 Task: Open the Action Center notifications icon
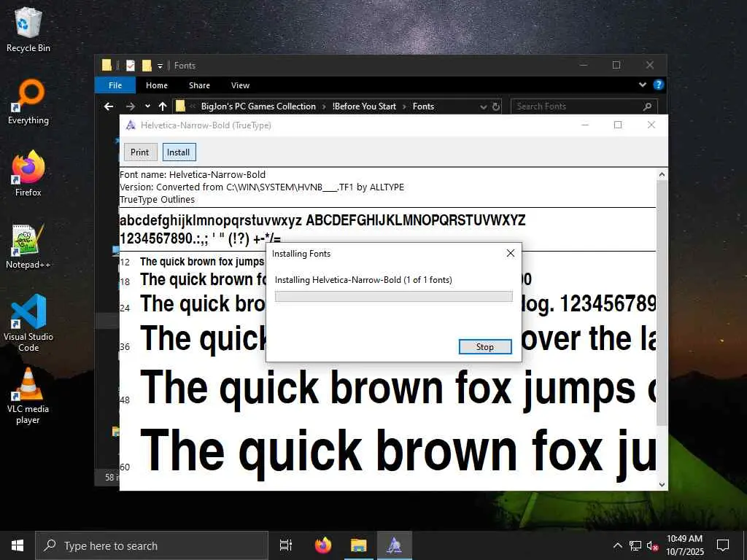click(x=723, y=545)
